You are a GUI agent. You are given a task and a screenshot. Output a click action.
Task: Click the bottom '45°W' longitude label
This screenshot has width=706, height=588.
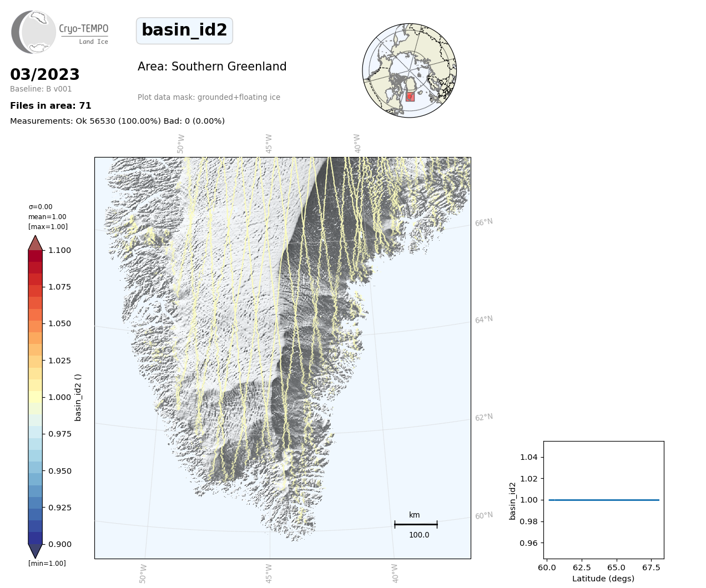[269, 574]
